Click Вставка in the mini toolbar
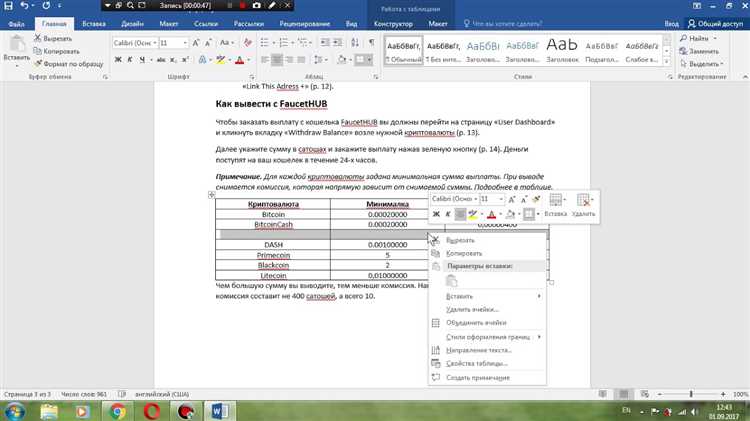This screenshot has height=421, width=750. click(555, 206)
